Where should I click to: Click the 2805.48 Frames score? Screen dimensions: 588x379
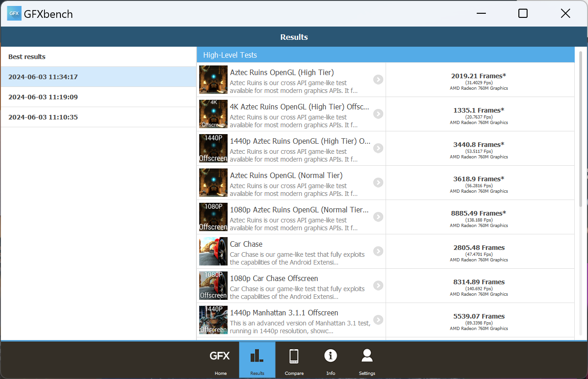click(479, 248)
